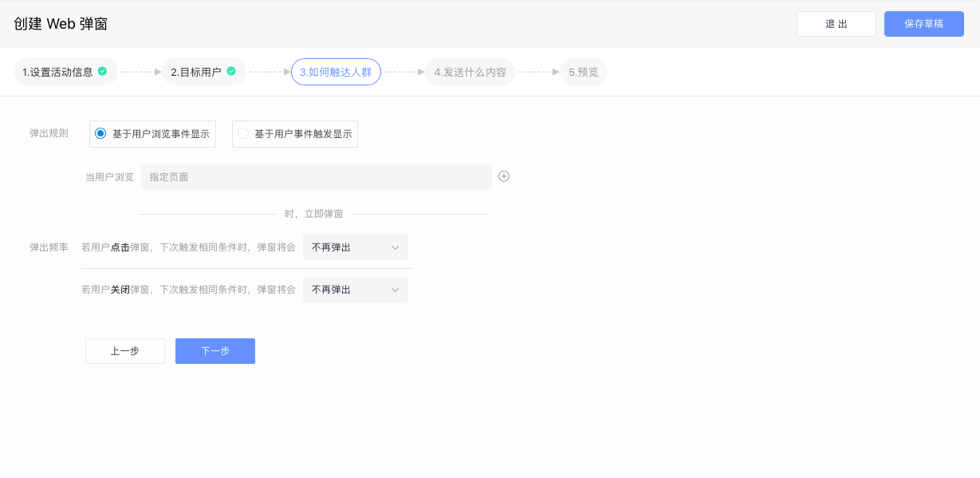Jump to step 4.发送什么内容
980x478 pixels.
(x=470, y=72)
